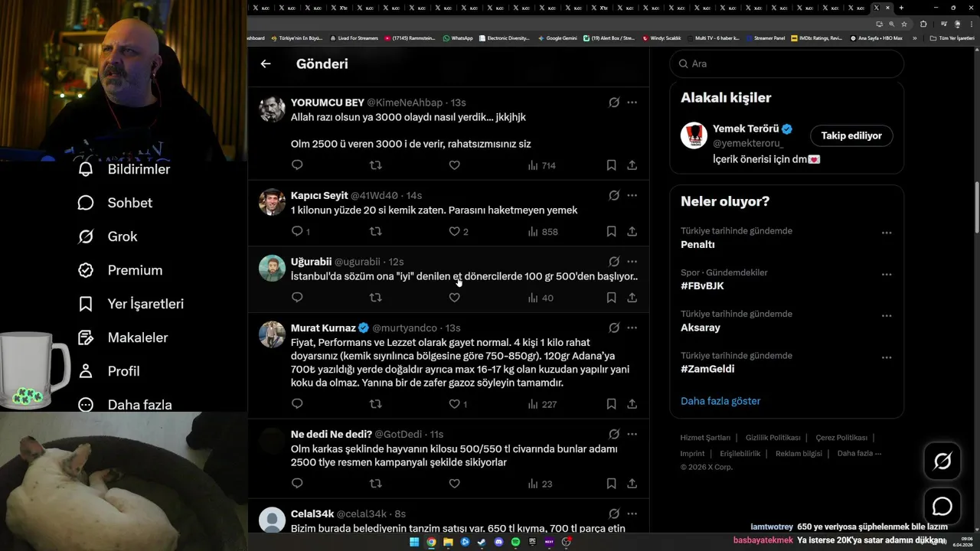Like Murat Kurnaz's post
Screen dimensions: 980x551
[458, 404]
